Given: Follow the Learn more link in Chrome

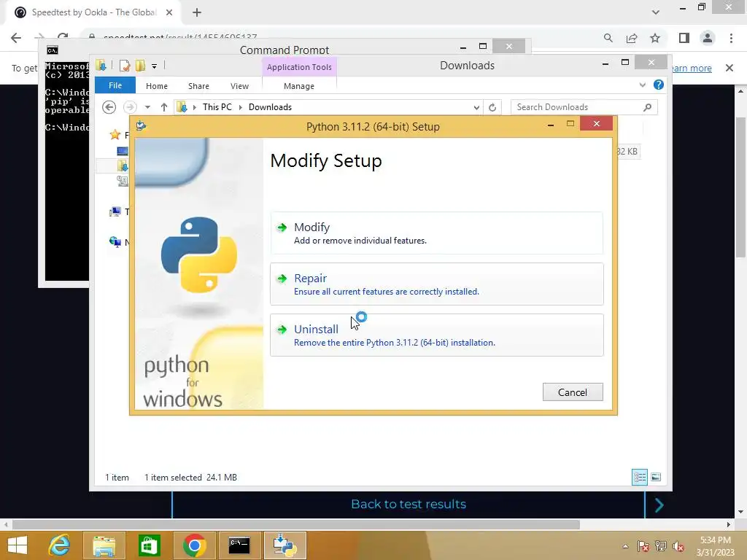Looking at the screenshot, I should 692,68.
